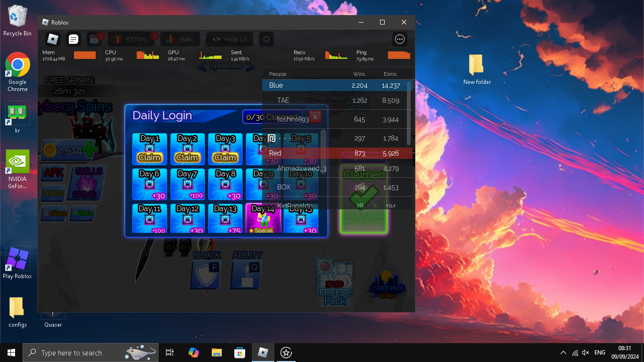This screenshot has height=362, width=644.
Task: Click the Wins column header
Action: pyautogui.click(x=359, y=74)
